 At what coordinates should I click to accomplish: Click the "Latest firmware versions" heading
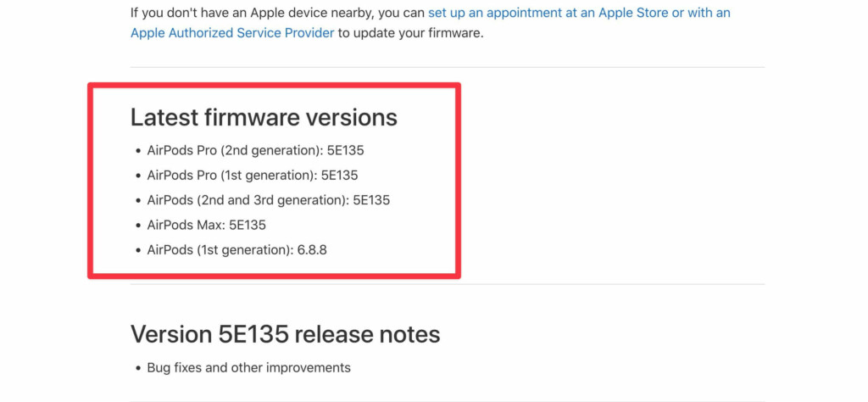264,117
